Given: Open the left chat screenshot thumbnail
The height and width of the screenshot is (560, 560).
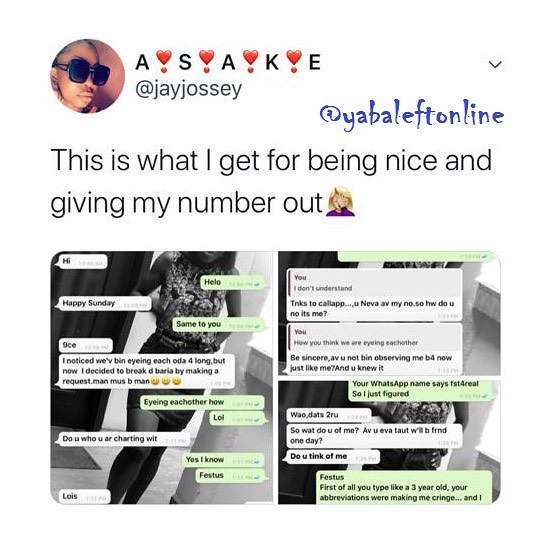Looking at the screenshot, I should 162,378.
